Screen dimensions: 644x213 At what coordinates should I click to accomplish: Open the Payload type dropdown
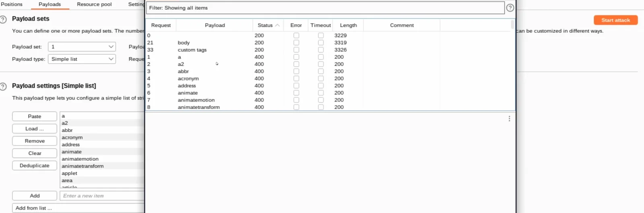(82, 59)
